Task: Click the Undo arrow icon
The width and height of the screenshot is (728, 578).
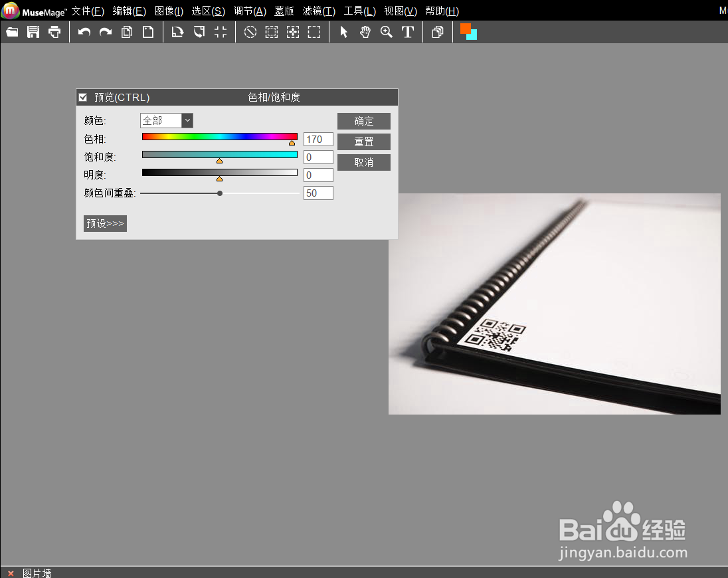Action: pyautogui.click(x=84, y=32)
